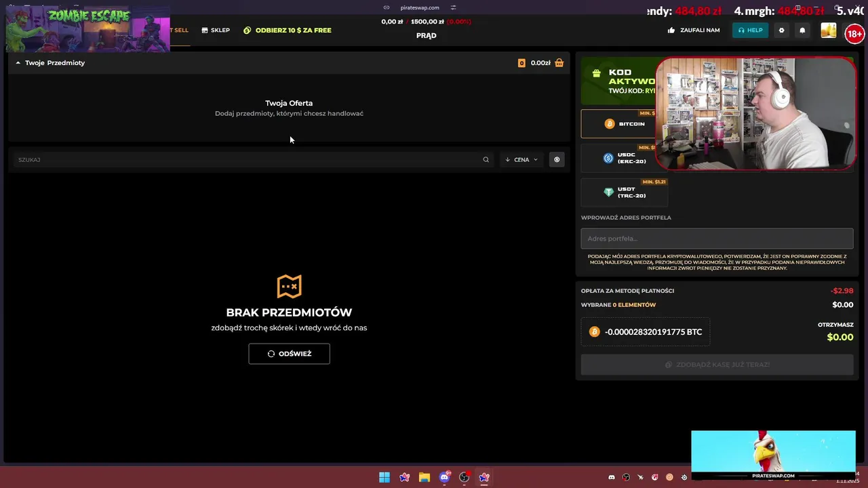Click the gift icon in KOD AKTYWOWANY banner
Viewport: 868px width, 488px height.
pos(596,73)
